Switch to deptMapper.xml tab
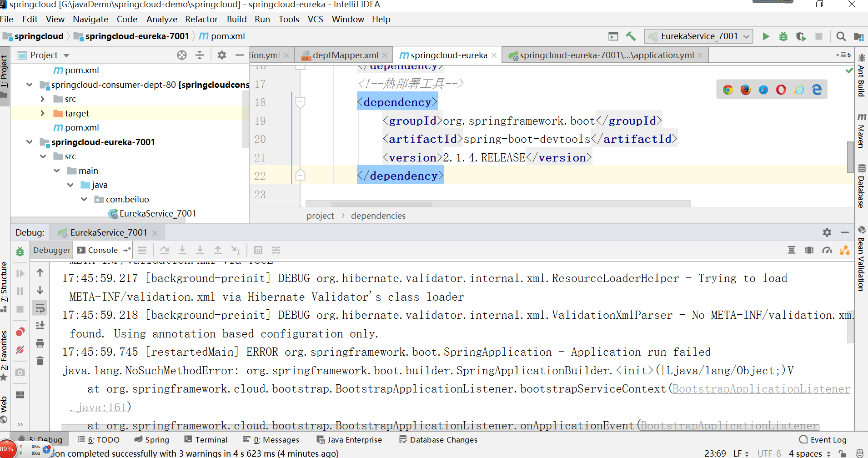Screen dimensions: 868x458 (x=345, y=55)
